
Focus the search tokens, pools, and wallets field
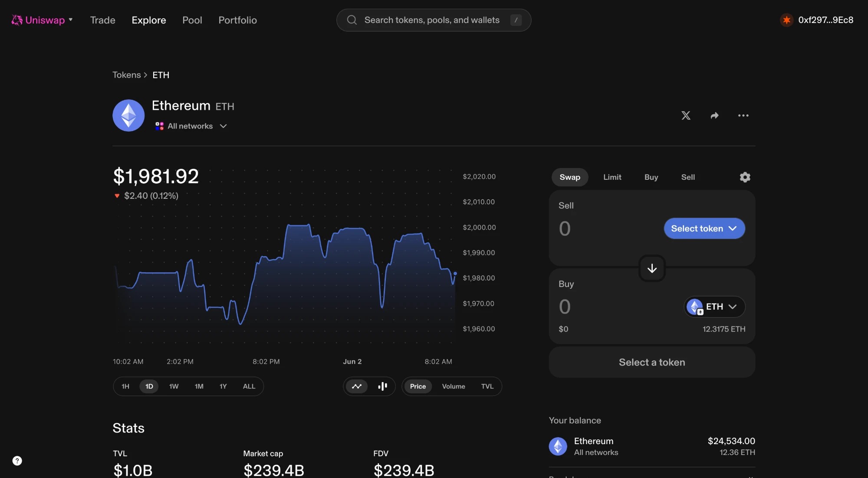click(434, 20)
